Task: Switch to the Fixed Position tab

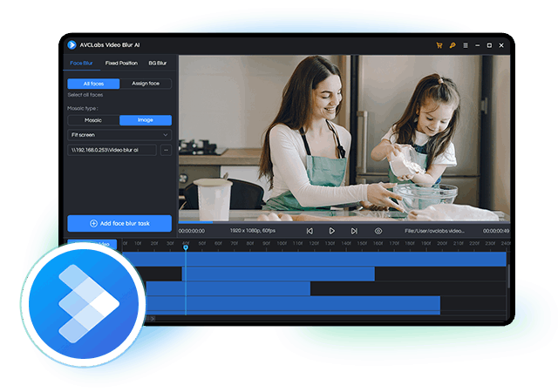Action: [121, 63]
